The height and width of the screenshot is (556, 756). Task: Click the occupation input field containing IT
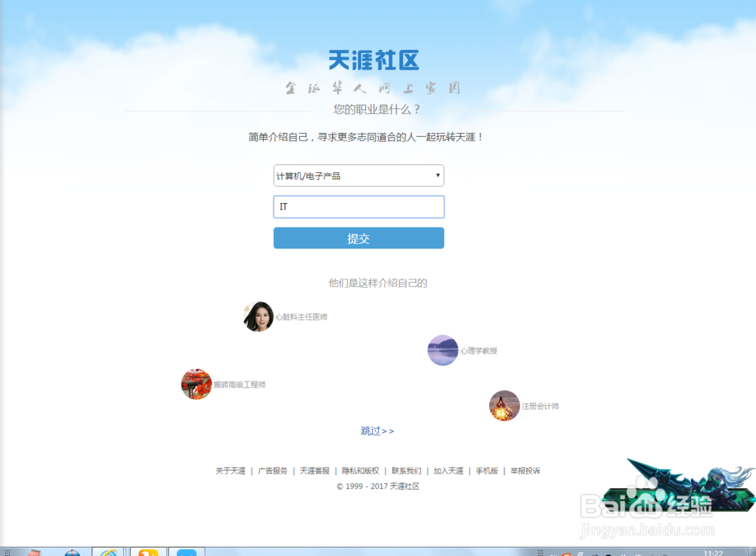pyautogui.click(x=358, y=207)
